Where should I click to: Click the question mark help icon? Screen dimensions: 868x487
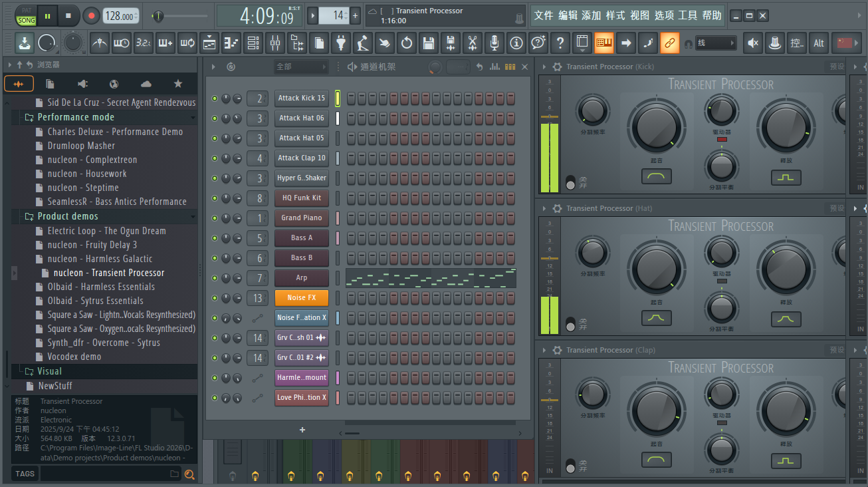point(560,43)
